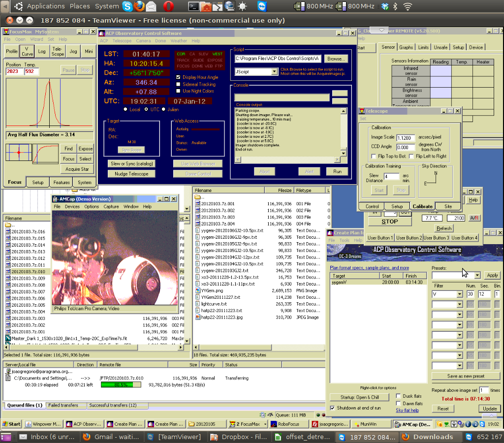Enable Use Night Colors checkbox

(x=178, y=91)
